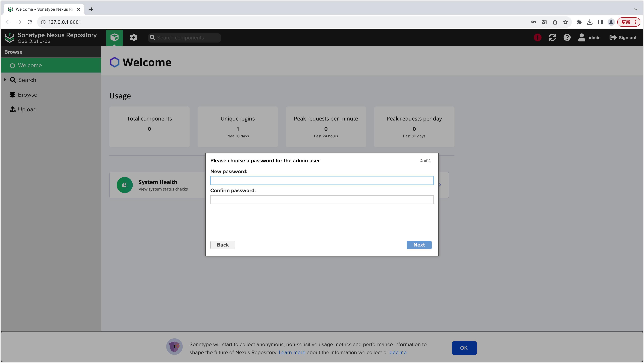Click the site information icon in address bar
The image size is (644, 363).
pos(43,22)
